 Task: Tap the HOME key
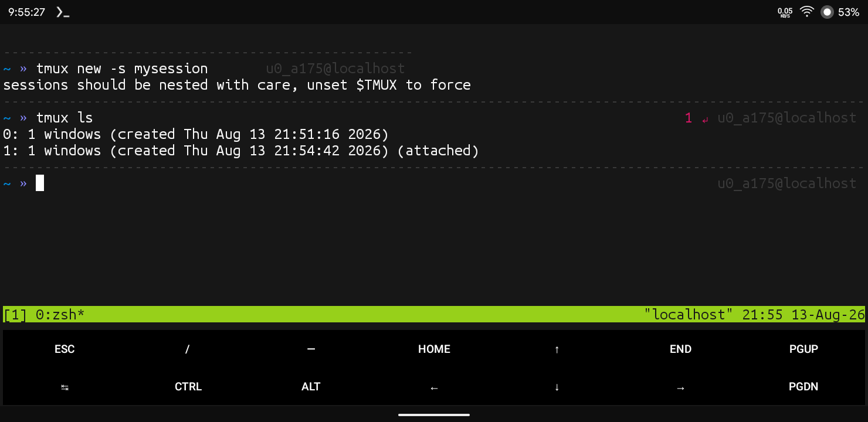tap(434, 349)
